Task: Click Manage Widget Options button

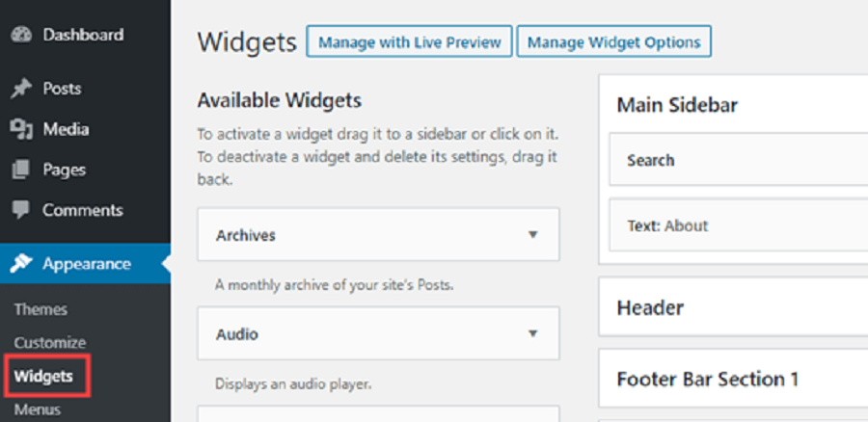Action: [614, 41]
